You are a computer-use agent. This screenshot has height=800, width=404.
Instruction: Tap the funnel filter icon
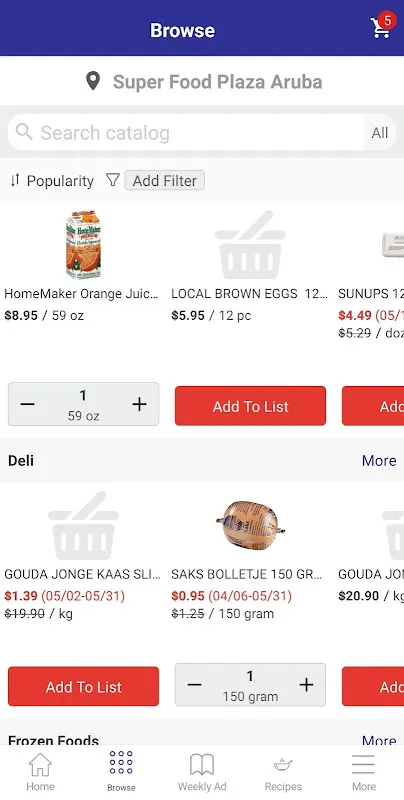point(113,180)
